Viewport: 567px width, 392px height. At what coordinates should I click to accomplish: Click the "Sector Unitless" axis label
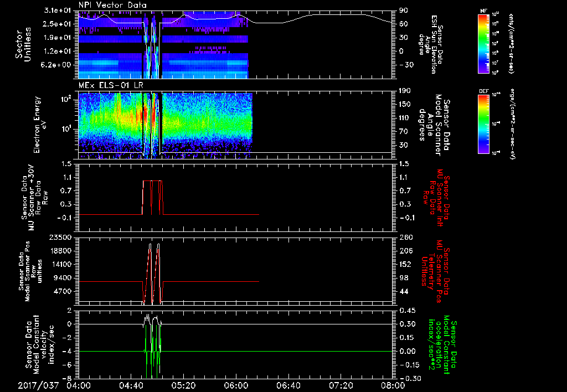[x=23, y=44]
